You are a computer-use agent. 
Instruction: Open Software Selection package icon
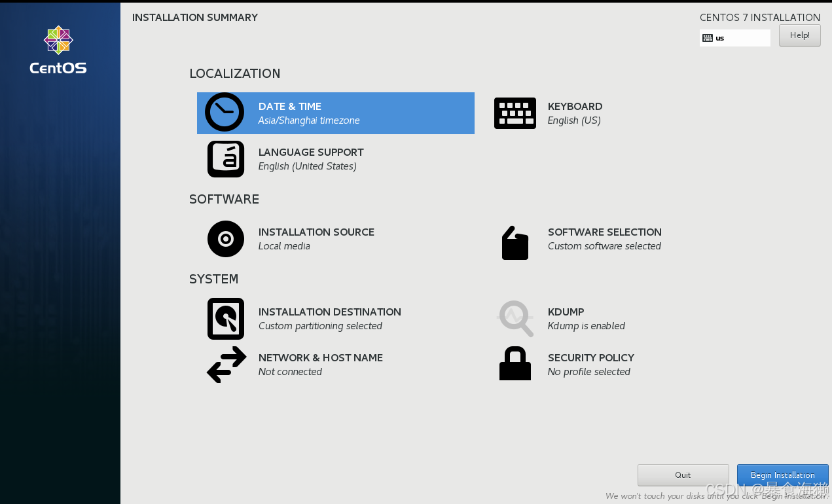tap(515, 243)
